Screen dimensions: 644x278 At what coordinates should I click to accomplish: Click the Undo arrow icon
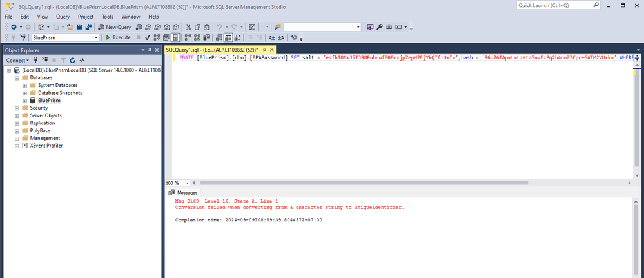(220, 27)
